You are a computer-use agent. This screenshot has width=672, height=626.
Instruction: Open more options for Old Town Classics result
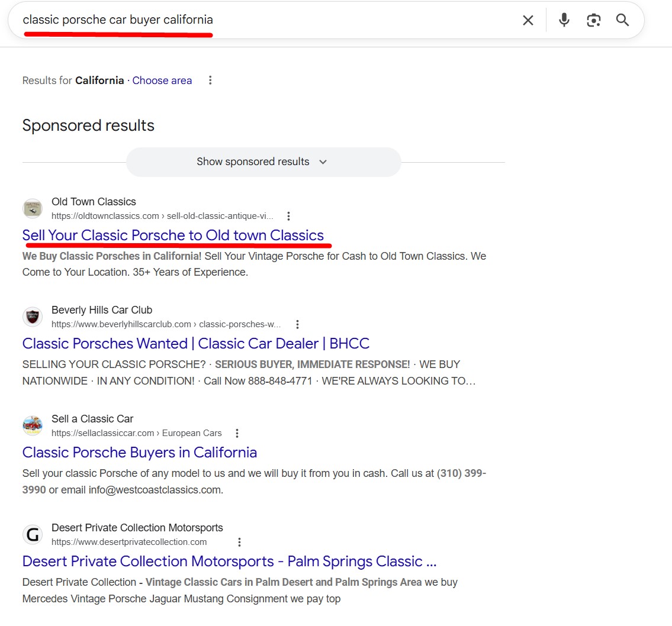point(288,216)
